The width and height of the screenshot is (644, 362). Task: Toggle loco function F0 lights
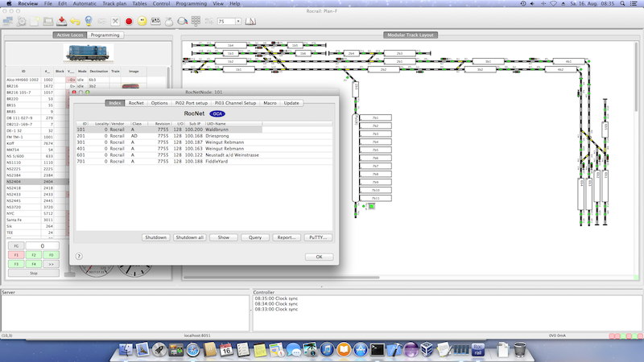point(51,255)
